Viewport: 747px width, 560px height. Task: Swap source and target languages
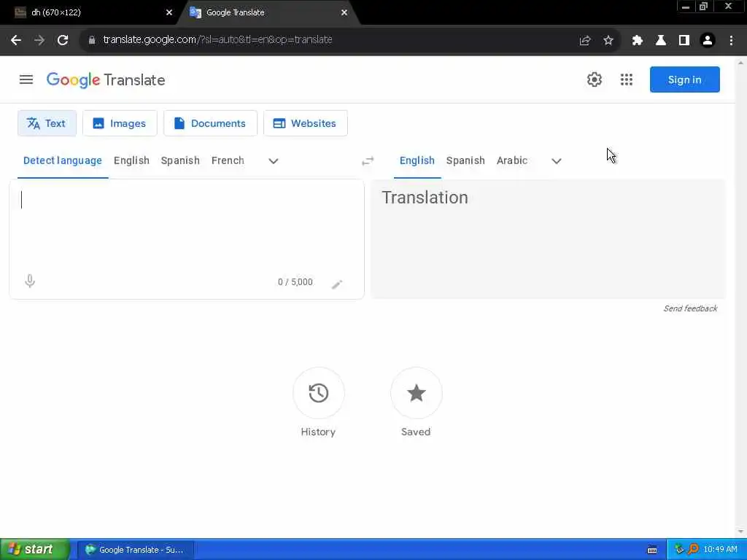[368, 161]
